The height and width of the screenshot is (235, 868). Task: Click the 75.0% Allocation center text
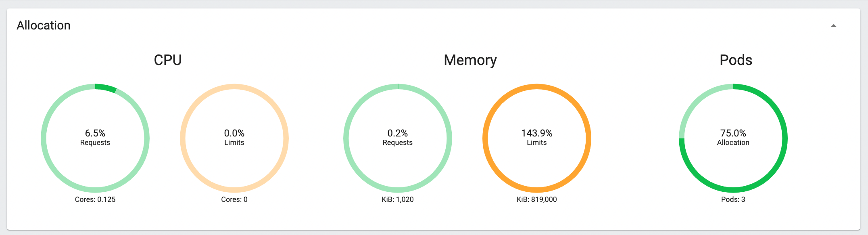(733, 137)
